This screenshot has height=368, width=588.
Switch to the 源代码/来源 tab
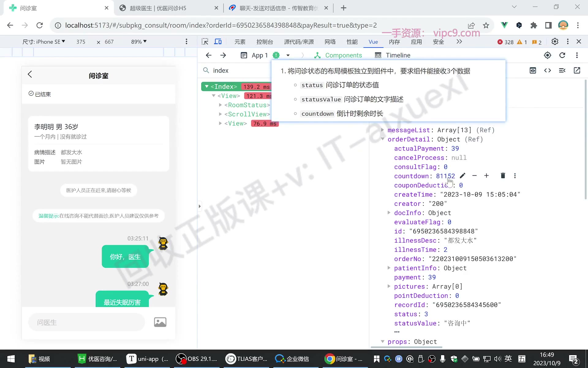pos(299,42)
